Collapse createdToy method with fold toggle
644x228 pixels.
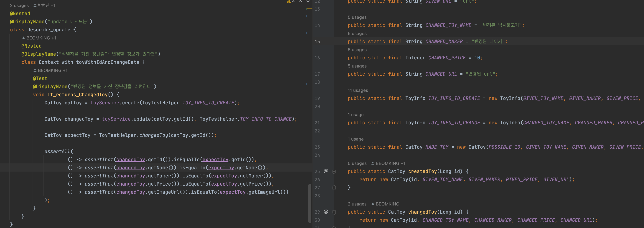tap(334, 171)
